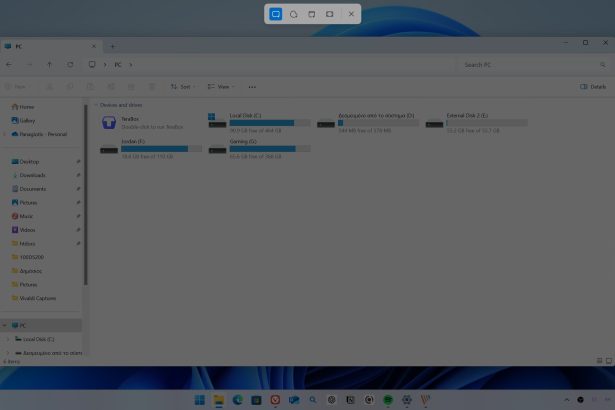Image resolution: width=615 pixels, height=410 pixels.
Task: Open the Personal OneDrive entry in the sidebar
Action: [x=39, y=134]
